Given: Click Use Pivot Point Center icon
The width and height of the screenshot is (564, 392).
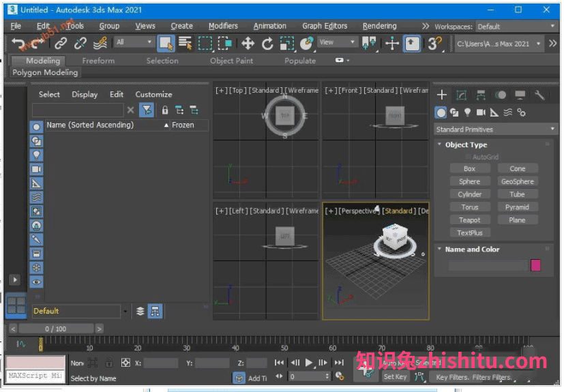Looking at the screenshot, I should pyautogui.click(x=370, y=44).
